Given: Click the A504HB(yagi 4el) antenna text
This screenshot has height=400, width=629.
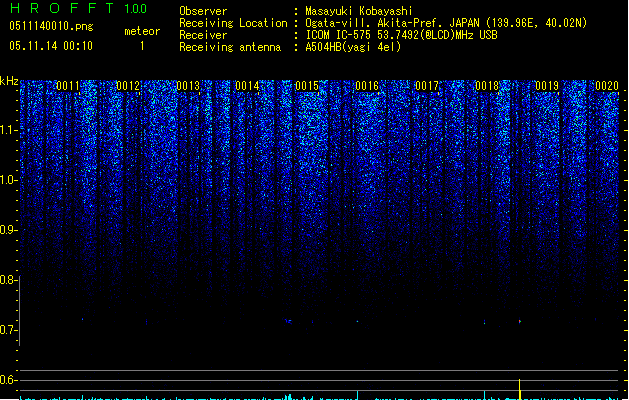Looking at the screenshot, I should 353,47.
